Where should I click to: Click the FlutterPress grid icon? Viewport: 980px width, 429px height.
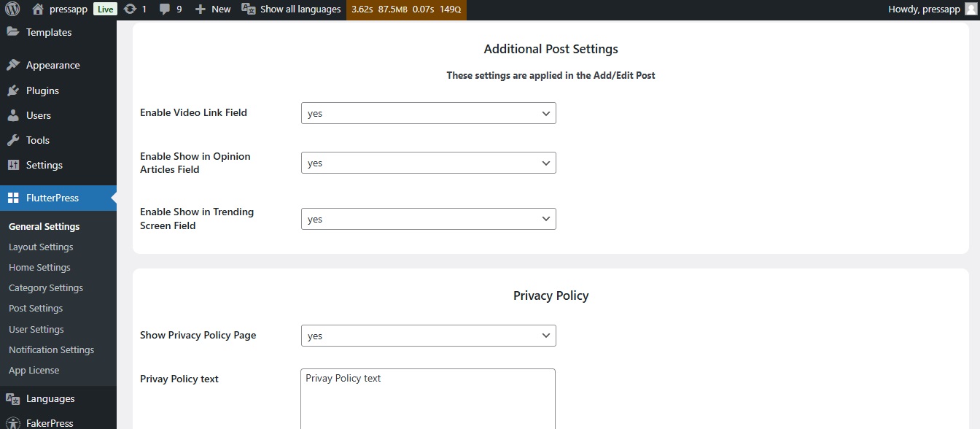point(12,198)
